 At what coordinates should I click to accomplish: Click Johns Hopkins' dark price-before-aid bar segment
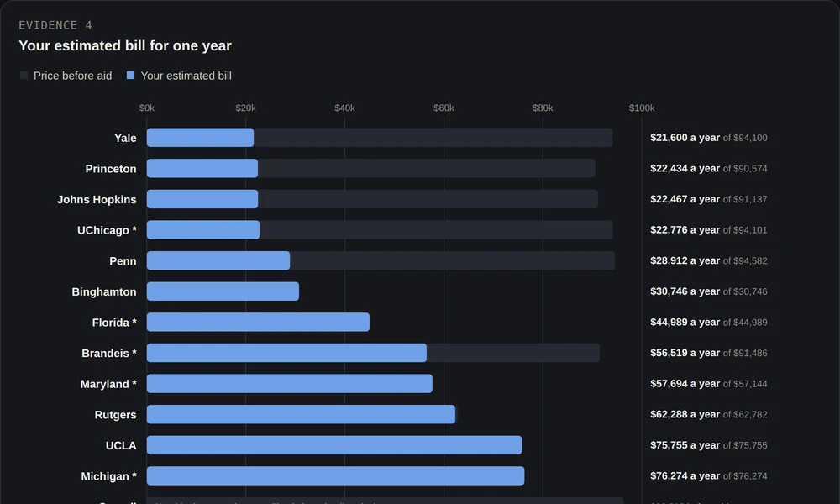[x=428, y=199]
